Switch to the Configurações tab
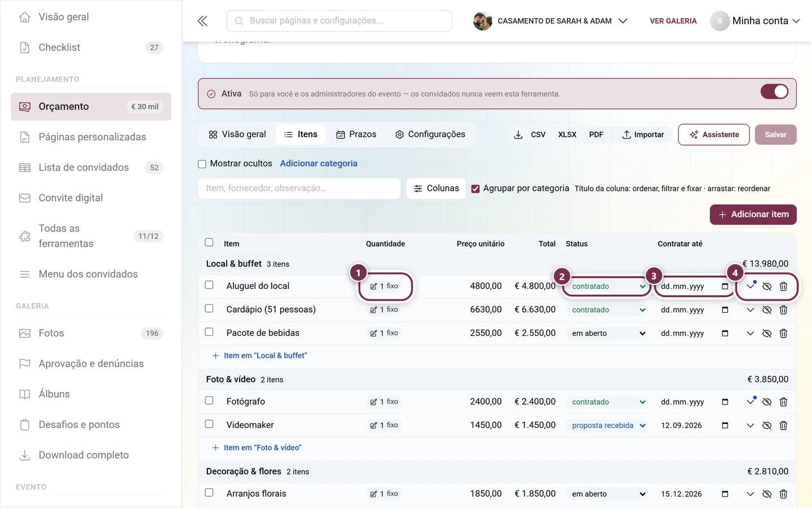Image resolution: width=812 pixels, height=508 pixels. pyautogui.click(x=430, y=134)
